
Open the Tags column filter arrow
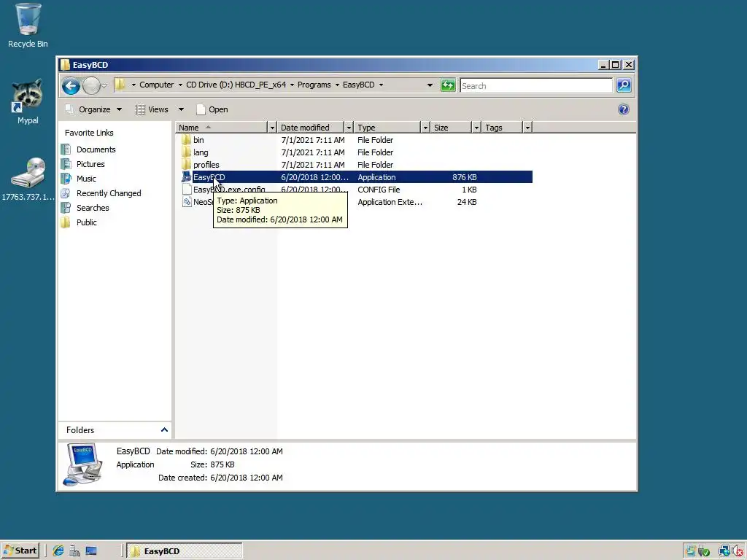[x=527, y=128]
